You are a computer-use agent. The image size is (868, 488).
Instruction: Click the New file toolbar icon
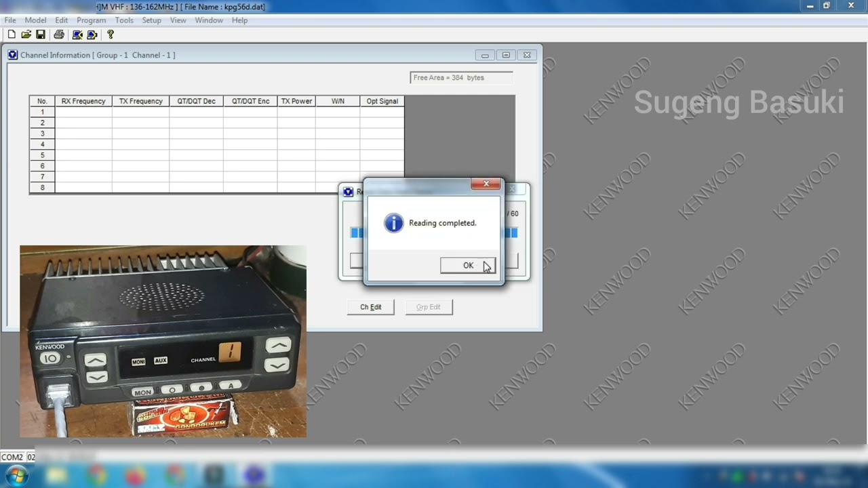pos(12,35)
